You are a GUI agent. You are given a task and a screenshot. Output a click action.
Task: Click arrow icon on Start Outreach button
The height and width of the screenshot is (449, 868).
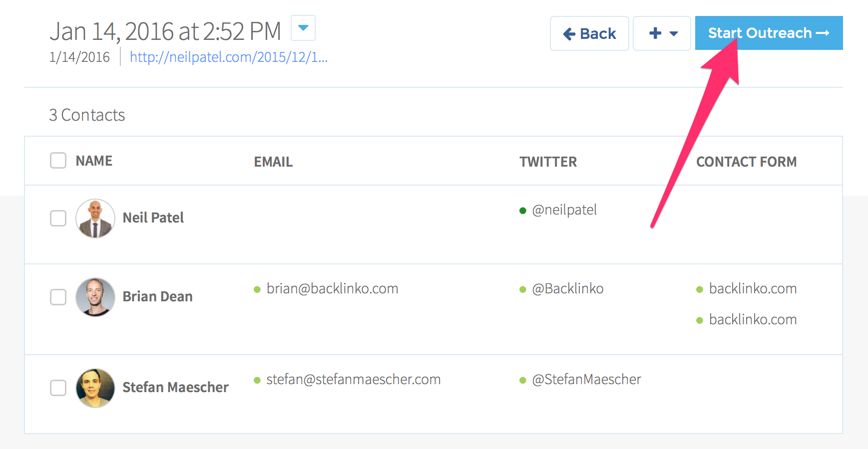[x=823, y=33]
